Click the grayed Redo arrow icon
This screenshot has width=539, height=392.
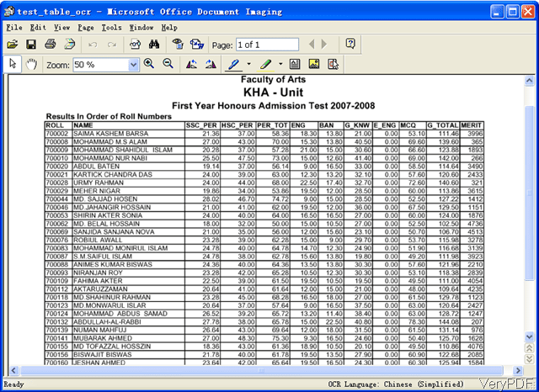112,45
